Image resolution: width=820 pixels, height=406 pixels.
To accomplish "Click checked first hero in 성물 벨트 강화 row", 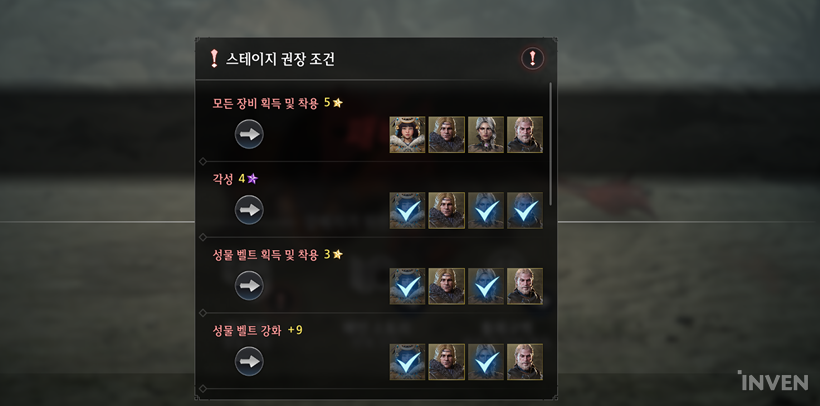I will click(x=407, y=362).
